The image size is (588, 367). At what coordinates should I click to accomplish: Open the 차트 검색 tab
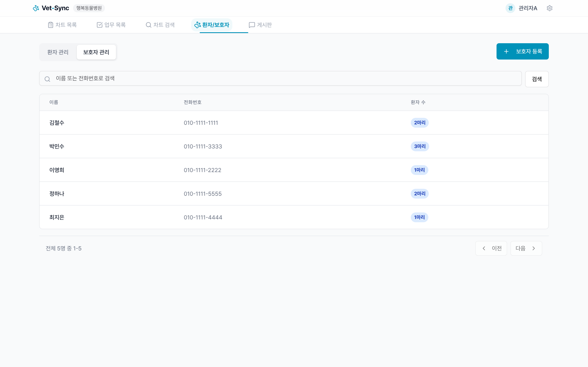(160, 25)
